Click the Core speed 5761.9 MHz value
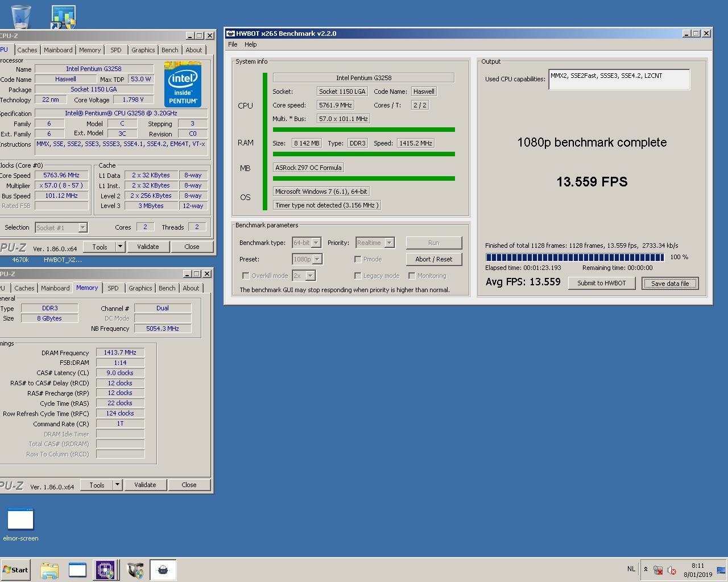This screenshot has height=582, width=728. pyautogui.click(x=336, y=105)
